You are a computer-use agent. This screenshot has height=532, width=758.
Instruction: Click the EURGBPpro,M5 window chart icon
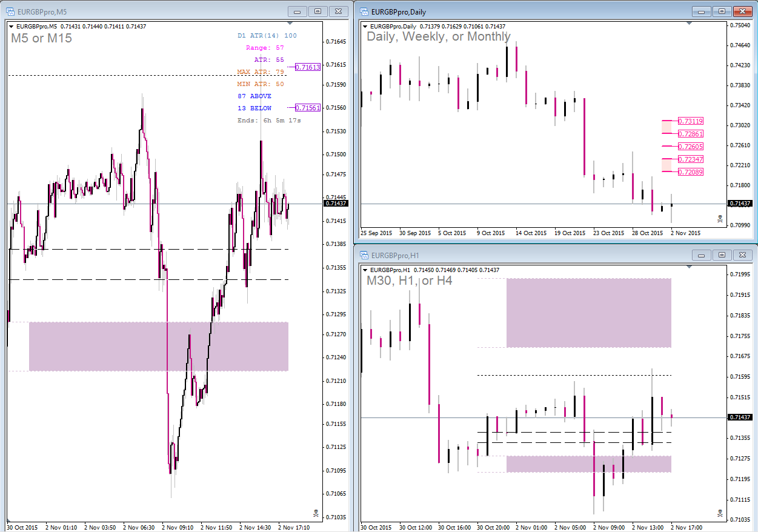point(11,11)
